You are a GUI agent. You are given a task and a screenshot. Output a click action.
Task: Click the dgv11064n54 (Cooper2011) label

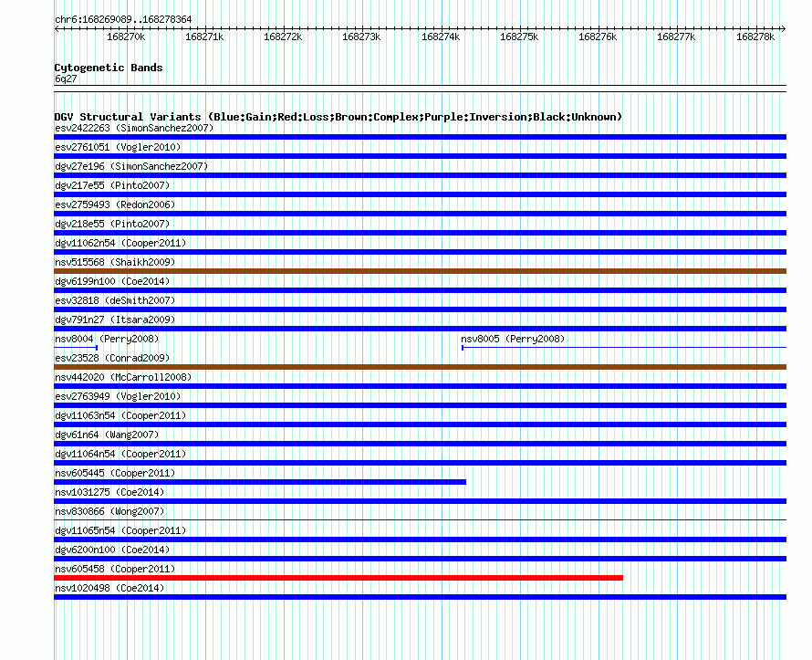pyautogui.click(x=120, y=454)
